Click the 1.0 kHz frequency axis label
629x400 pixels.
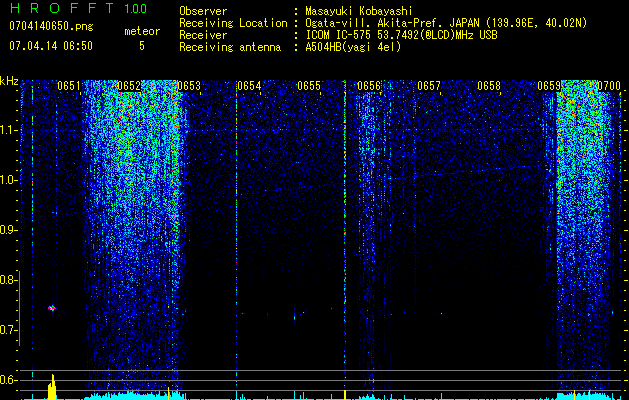(x=8, y=180)
